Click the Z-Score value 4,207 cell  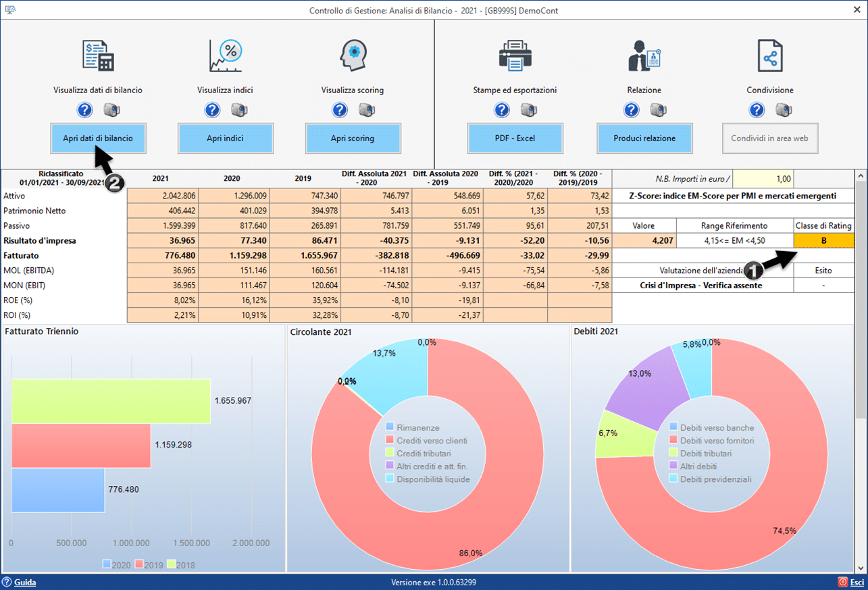click(644, 240)
